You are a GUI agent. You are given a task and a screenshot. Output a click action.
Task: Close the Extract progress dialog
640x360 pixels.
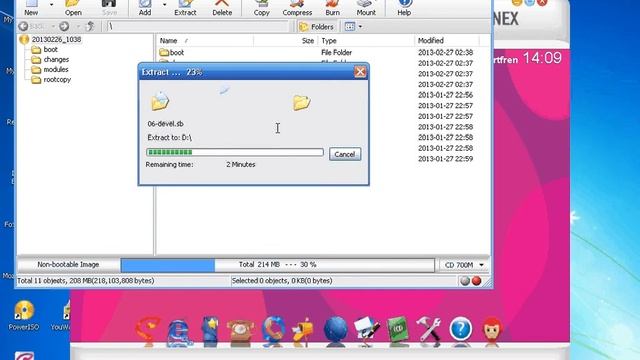click(x=360, y=72)
